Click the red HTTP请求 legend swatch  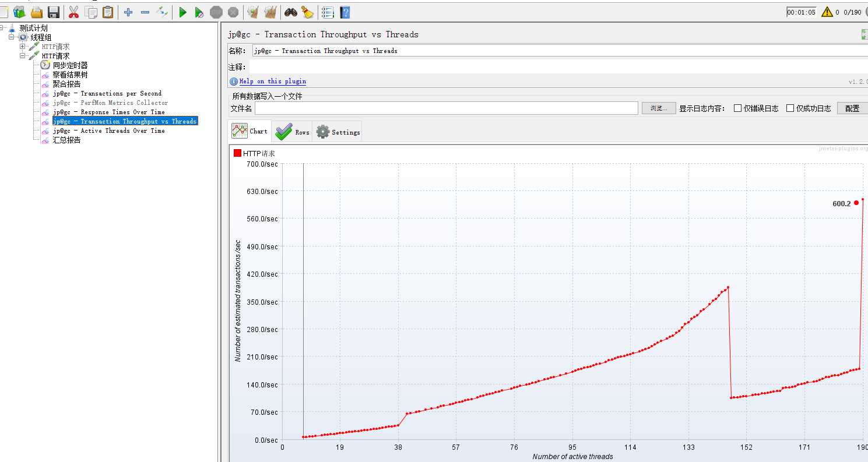pos(237,153)
